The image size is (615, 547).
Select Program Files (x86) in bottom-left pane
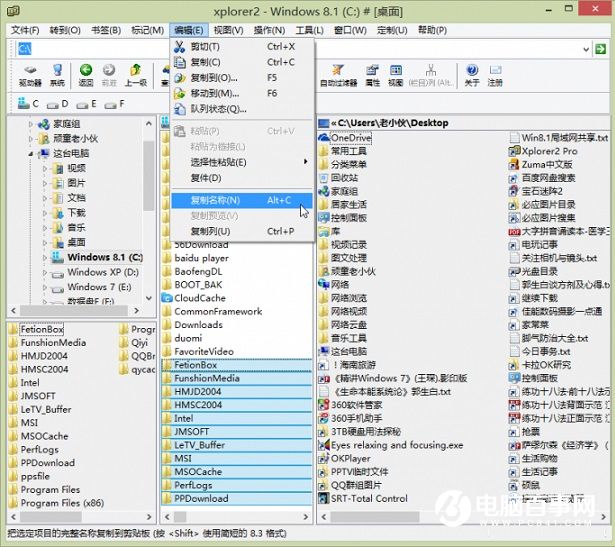coord(62,503)
